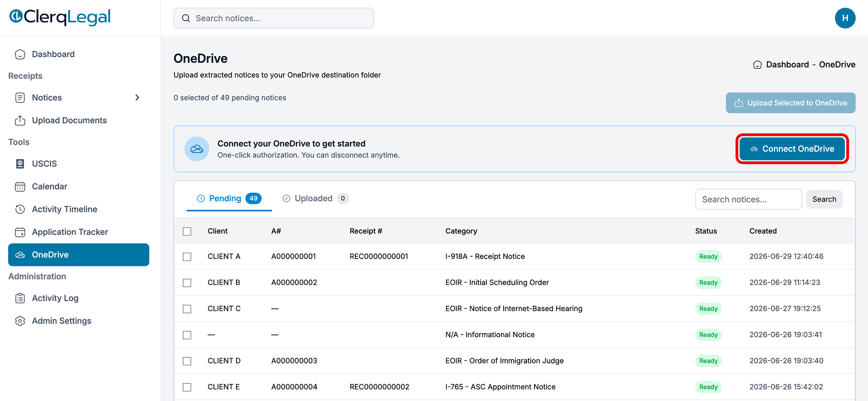This screenshot has height=401, width=868.
Task: Click the magnifier icon in top search
Action: pos(186,18)
